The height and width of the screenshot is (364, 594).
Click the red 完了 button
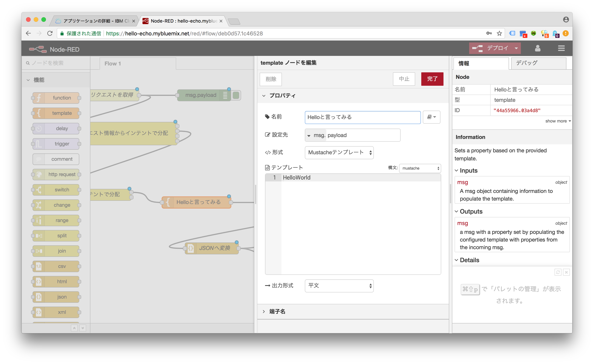pyautogui.click(x=432, y=79)
